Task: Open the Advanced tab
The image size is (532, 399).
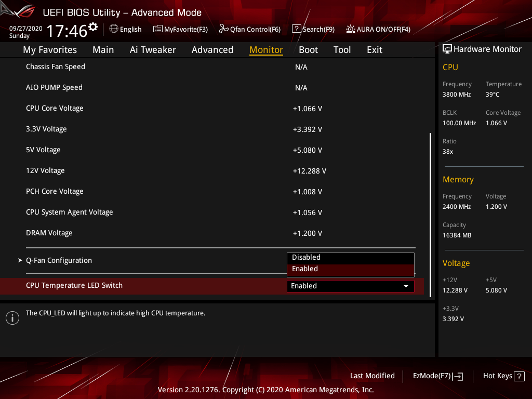Action: point(212,50)
